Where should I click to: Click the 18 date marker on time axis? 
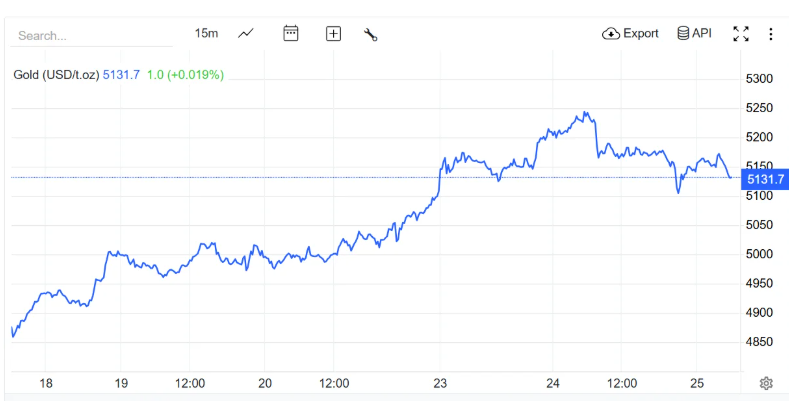tap(45, 383)
